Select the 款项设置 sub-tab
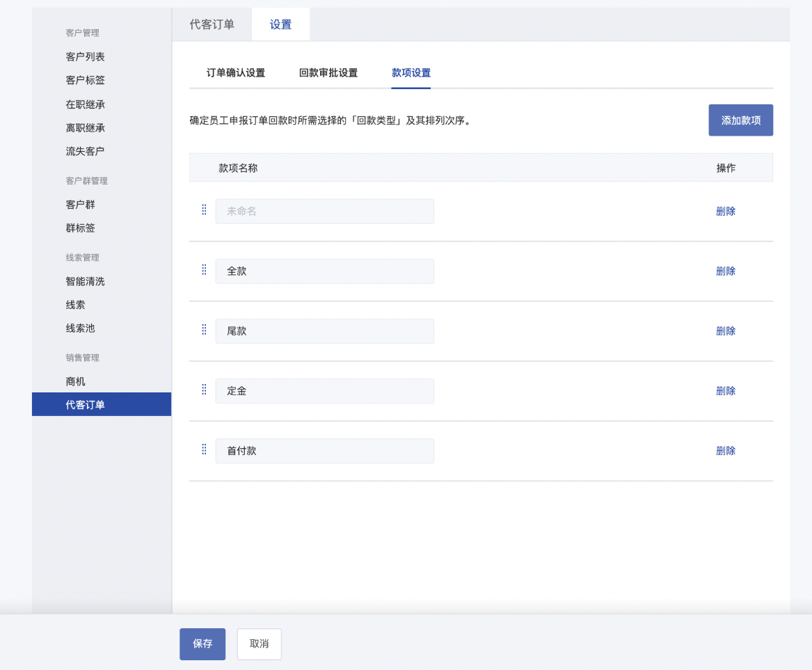Image resolution: width=812 pixels, height=670 pixels. (x=411, y=73)
